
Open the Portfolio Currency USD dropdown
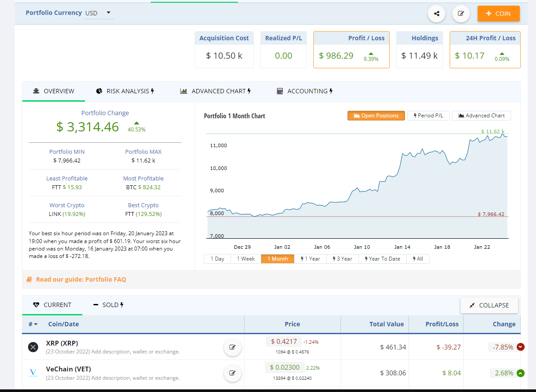99,13
